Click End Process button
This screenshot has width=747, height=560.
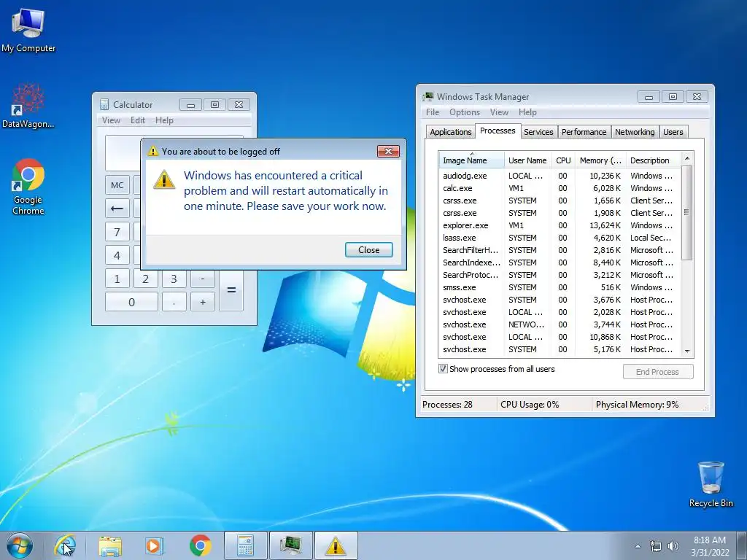(x=657, y=371)
